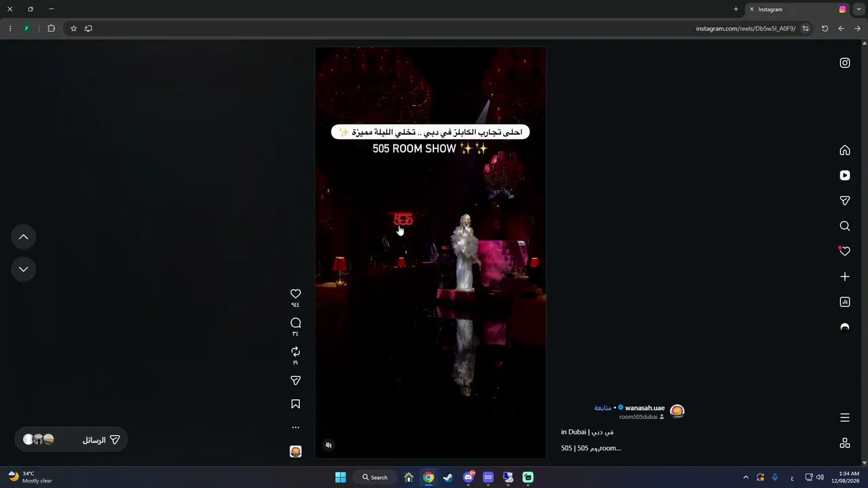Open reel more options three dots
Screen dimensions: 868x488
[296, 428]
